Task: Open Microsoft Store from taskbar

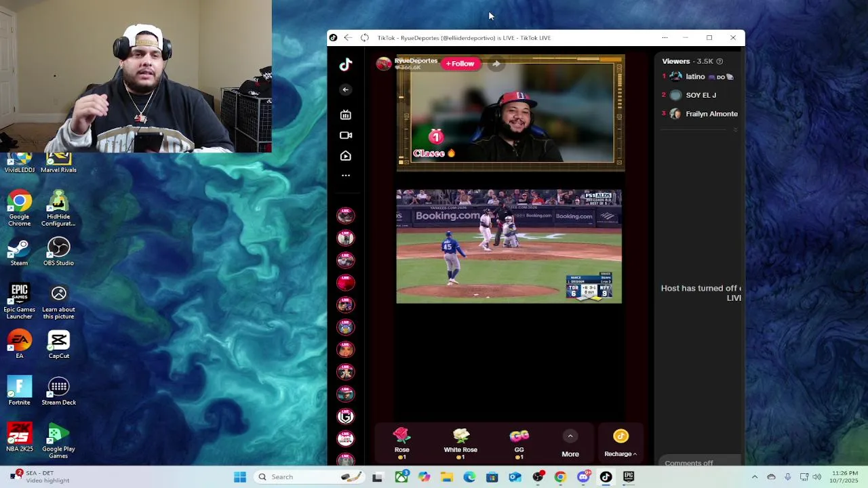Action: pos(492,477)
